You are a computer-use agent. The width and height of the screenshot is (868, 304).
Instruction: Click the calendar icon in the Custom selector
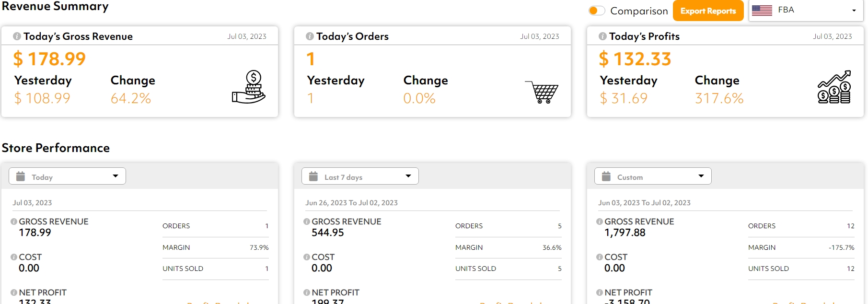[606, 176]
